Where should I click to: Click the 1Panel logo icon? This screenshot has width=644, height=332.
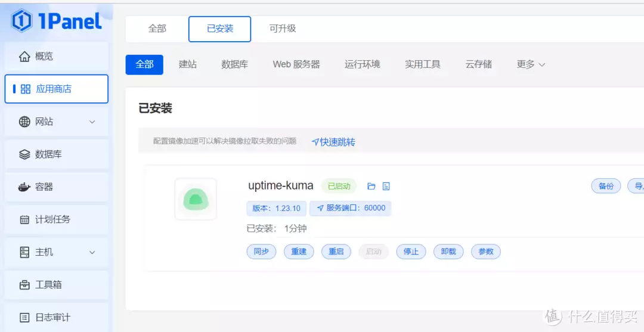tap(22, 20)
